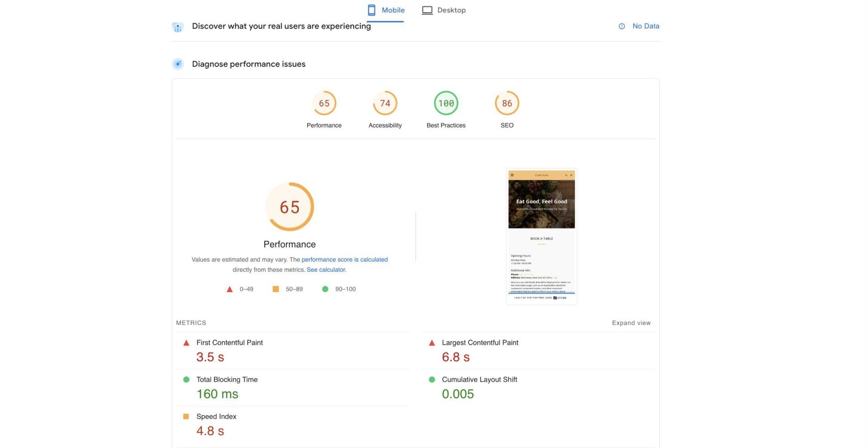Image resolution: width=868 pixels, height=448 pixels.
Task: Click the 6.8 s value
Action: (x=456, y=357)
